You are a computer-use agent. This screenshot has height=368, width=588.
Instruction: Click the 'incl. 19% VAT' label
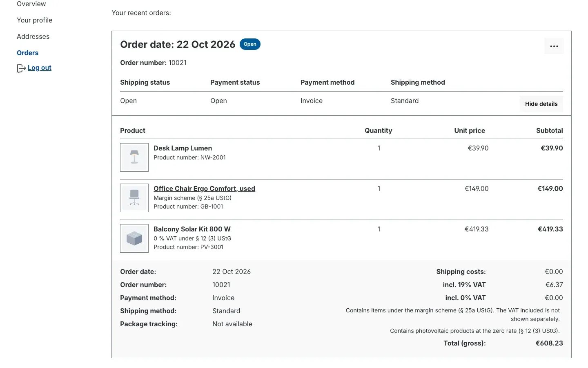point(464,285)
